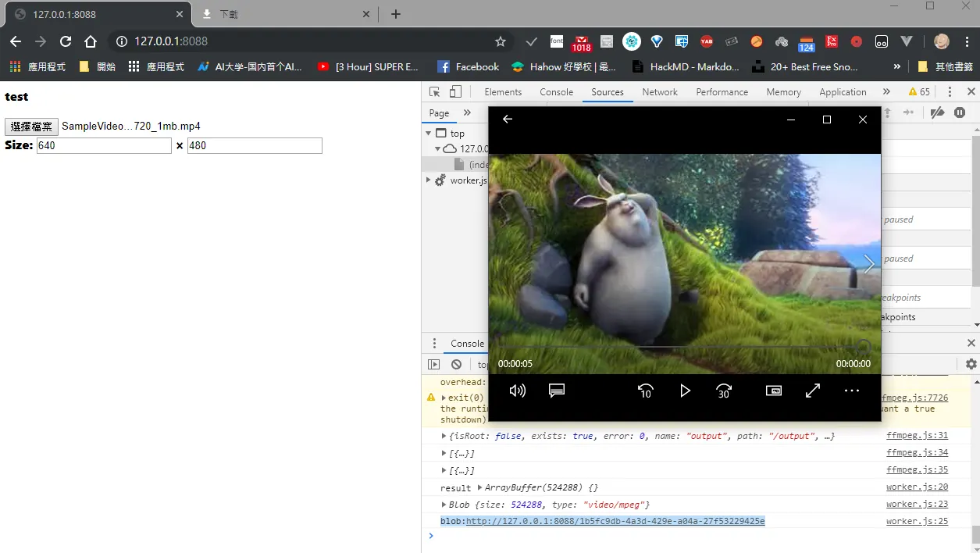Image resolution: width=980 pixels, height=553 pixels.
Task: Skip back 10 seconds in video
Action: [x=645, y=391]
